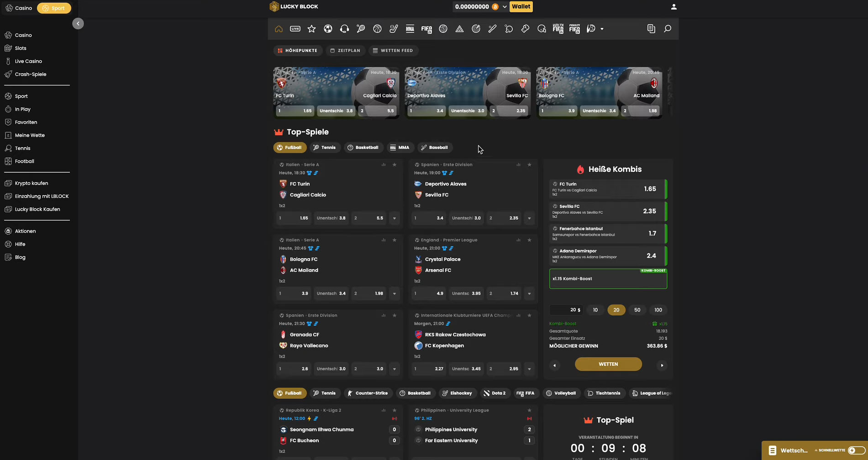Place the combo with the WETTEN button
Screen dimensions: 868x460
coord(608,364)
